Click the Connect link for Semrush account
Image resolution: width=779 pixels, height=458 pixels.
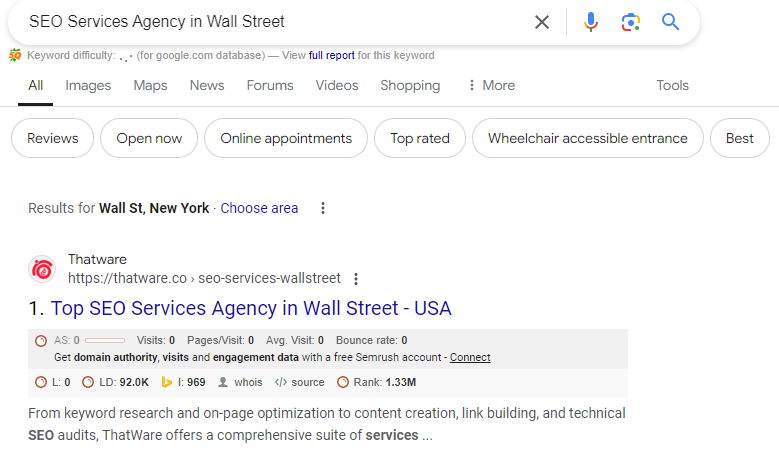pos(470,357)
